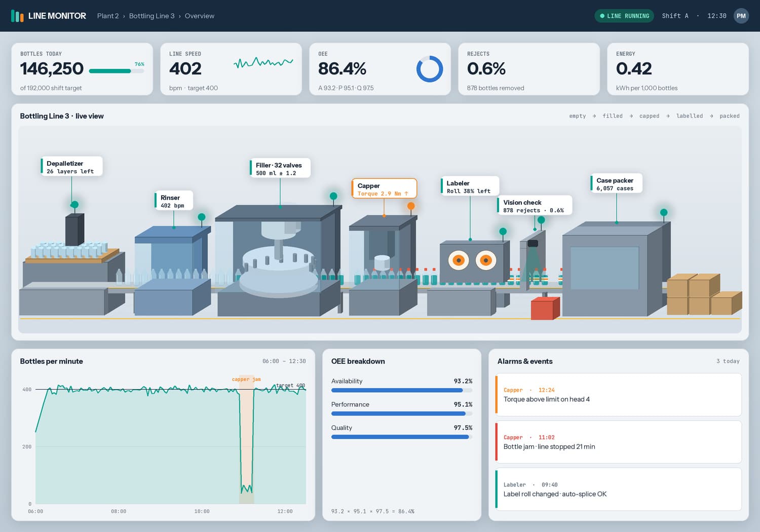
Task: Open the Bottle jam alarm entry
Action: (619, 442)
